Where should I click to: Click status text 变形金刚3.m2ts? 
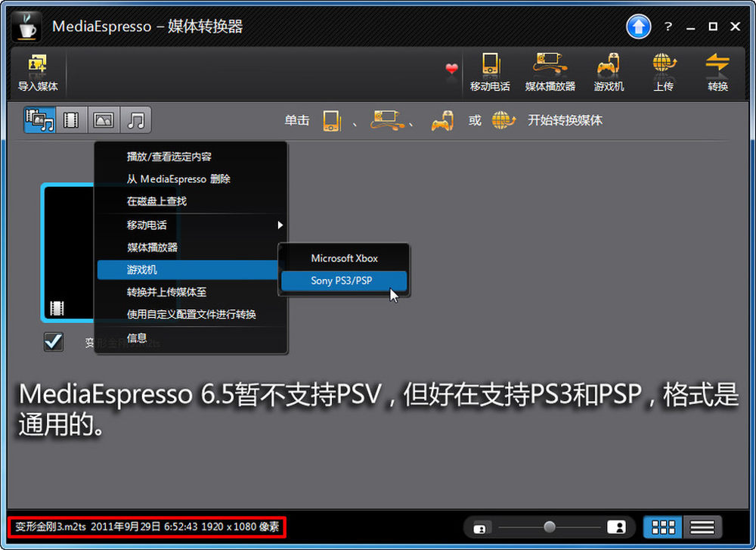(51, 527)
